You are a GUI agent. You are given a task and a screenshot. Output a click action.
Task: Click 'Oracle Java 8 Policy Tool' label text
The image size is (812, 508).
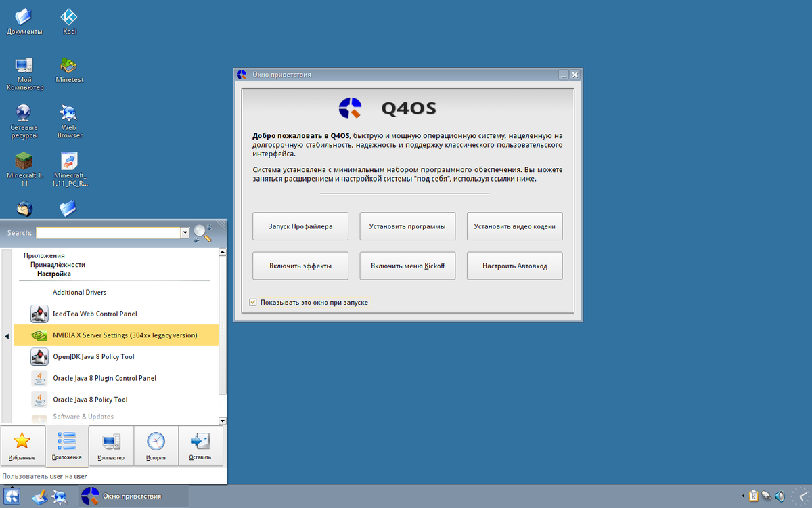90,400
